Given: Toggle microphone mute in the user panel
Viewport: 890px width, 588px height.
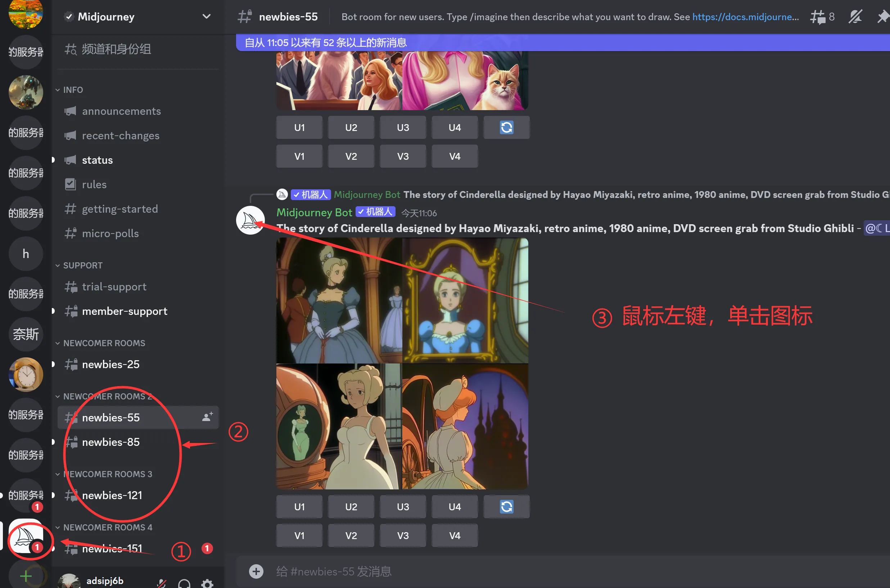Looking at the screenshot, I should (x=162, y=583).
